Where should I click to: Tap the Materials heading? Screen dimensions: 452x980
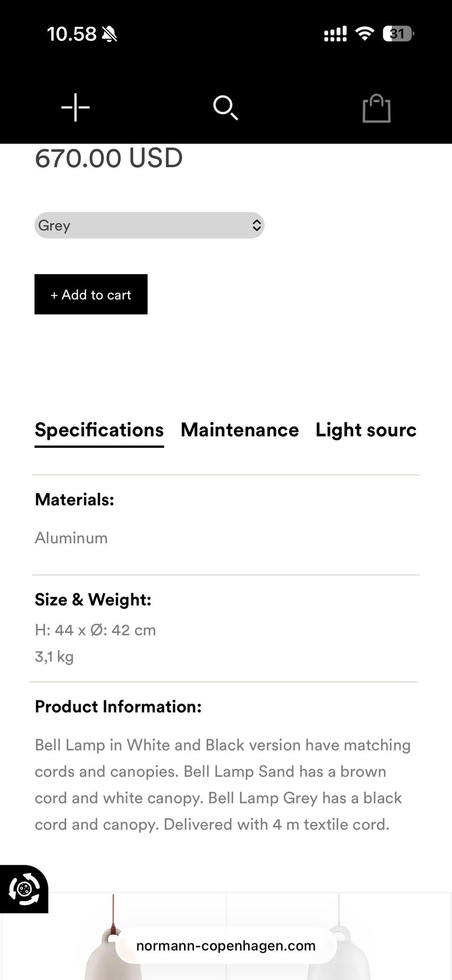pos(74,500)
